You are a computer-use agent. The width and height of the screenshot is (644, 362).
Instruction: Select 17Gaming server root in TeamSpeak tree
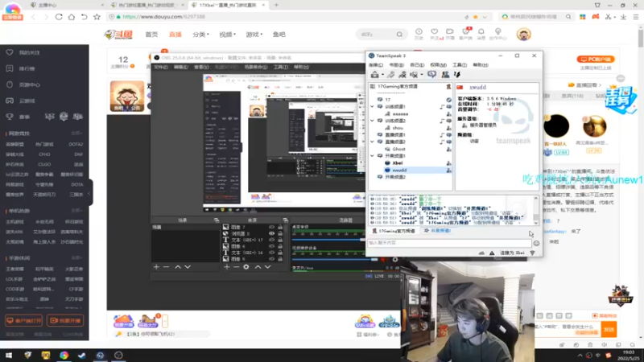[x=397, y=87]
